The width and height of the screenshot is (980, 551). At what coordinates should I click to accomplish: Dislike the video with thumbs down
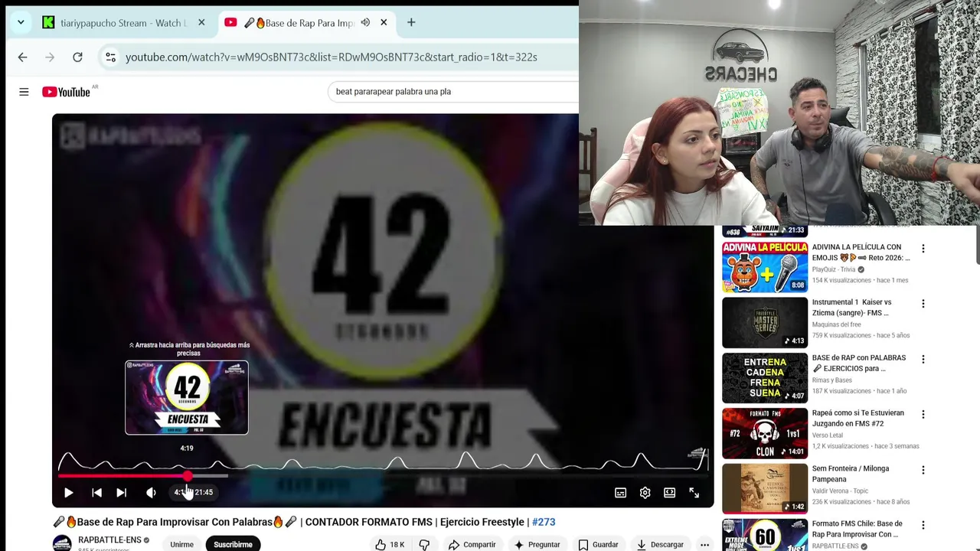[424, 544]
